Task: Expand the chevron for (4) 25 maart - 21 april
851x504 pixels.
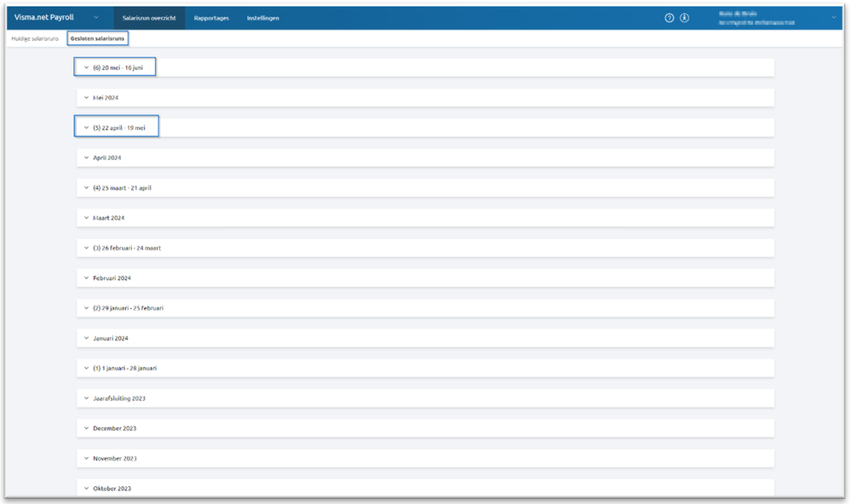Action: click(86, 187)
